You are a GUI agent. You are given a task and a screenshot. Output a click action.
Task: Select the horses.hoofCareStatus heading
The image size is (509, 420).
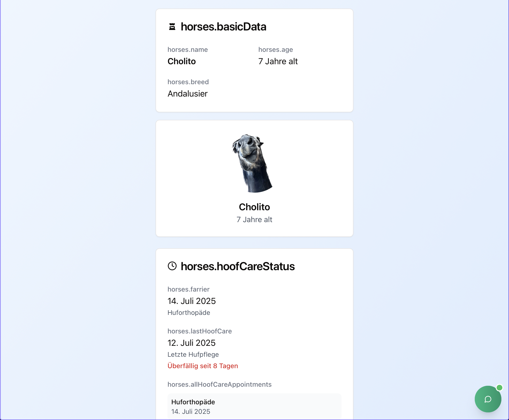(x=238, y=266)
